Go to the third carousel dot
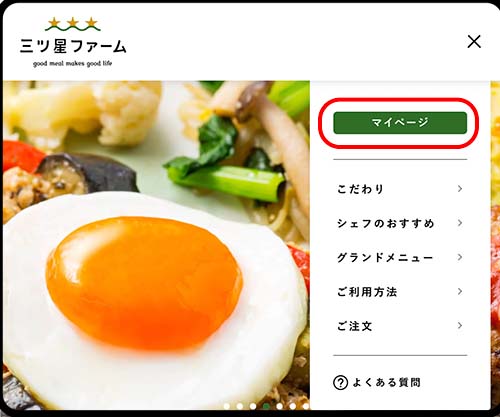The height and width of the screenshot is (417, 500). (253, 406)
